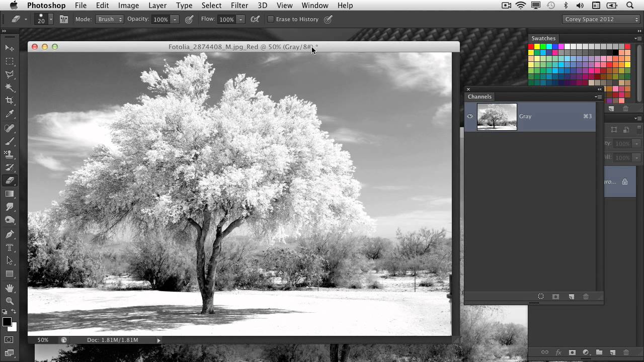Viewport: 644px width, 362px height.
Task: Swap foreground and background colors
Action: click(14, 313)
